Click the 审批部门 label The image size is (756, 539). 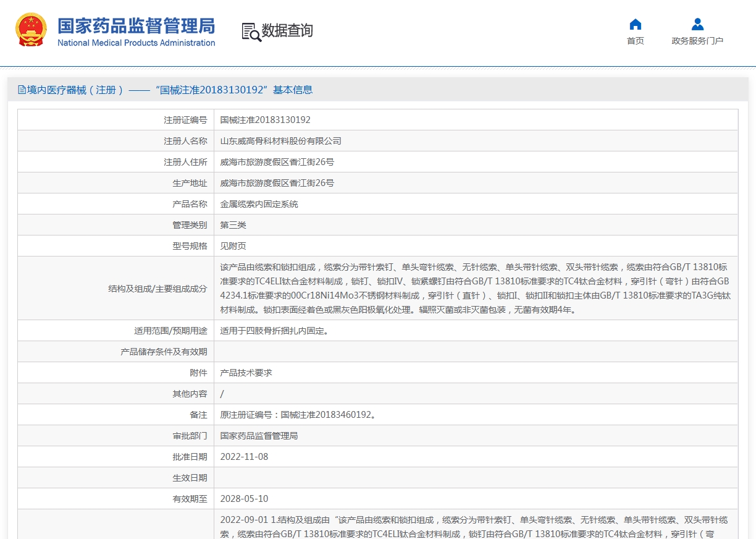(190, 436)
